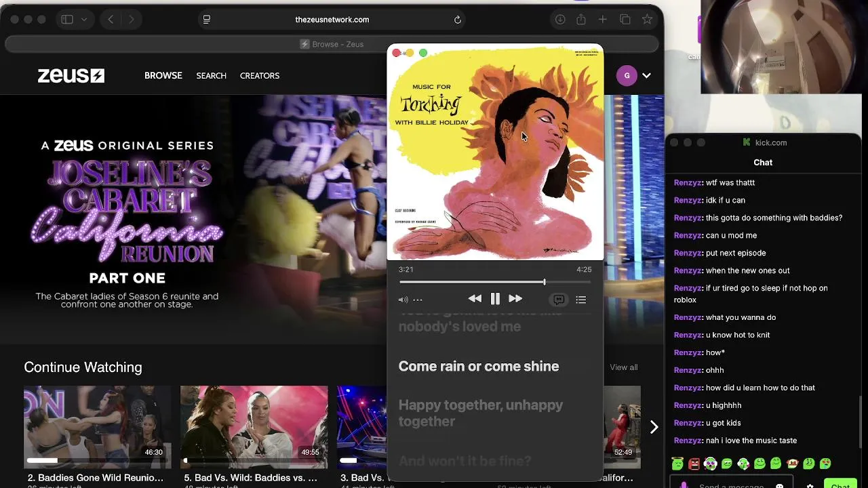Go back with Safari's back arrow

click(x=111, y=20)
